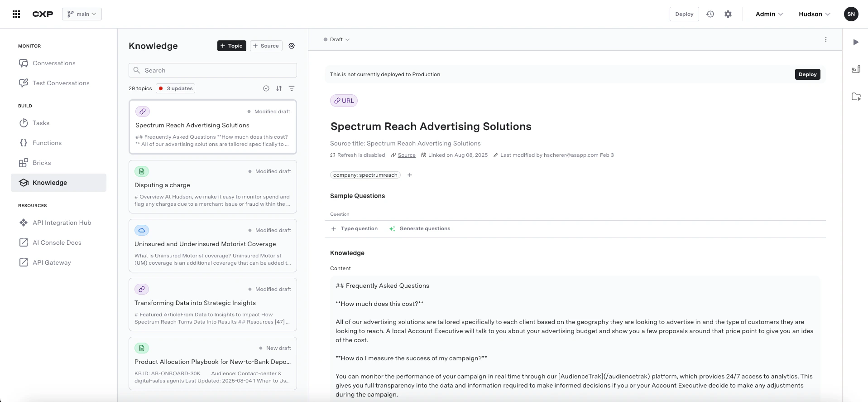Go to Conversations in the sidebar
This screenshot has height=402, width=868.
coord(59,63)
